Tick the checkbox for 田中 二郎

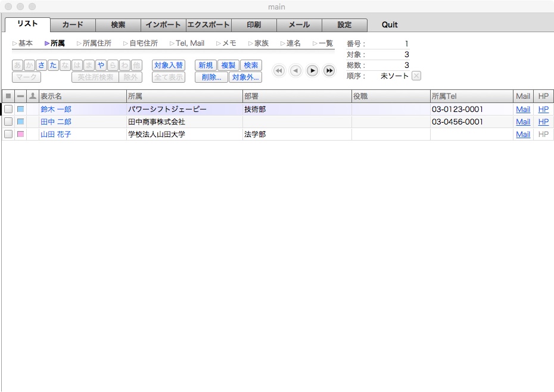click(x=8, y=122)
